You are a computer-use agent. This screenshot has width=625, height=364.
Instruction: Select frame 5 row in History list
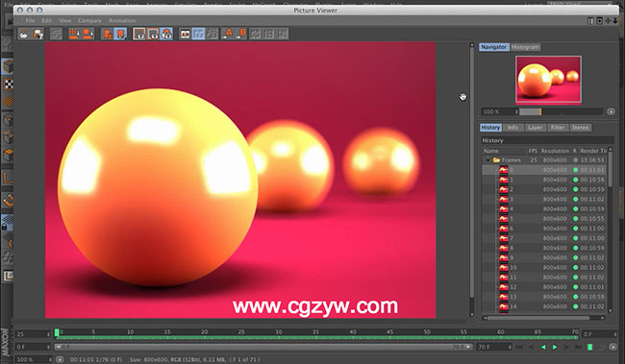(544, 219)
